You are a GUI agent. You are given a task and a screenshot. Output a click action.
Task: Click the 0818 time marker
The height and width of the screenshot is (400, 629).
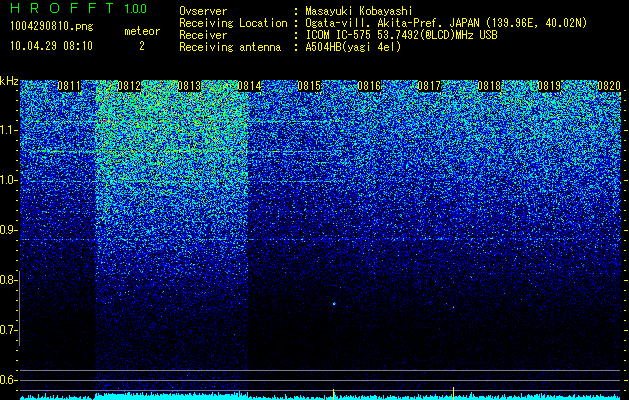coord(489,86)
